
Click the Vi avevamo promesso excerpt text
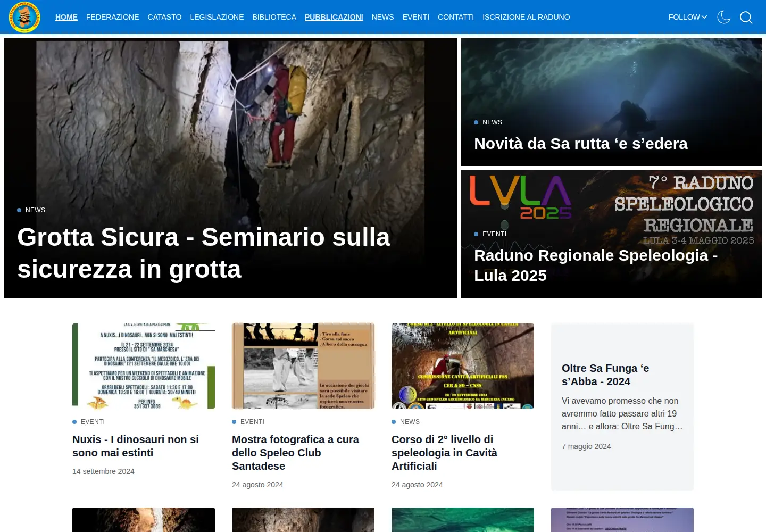coord(622,413)
